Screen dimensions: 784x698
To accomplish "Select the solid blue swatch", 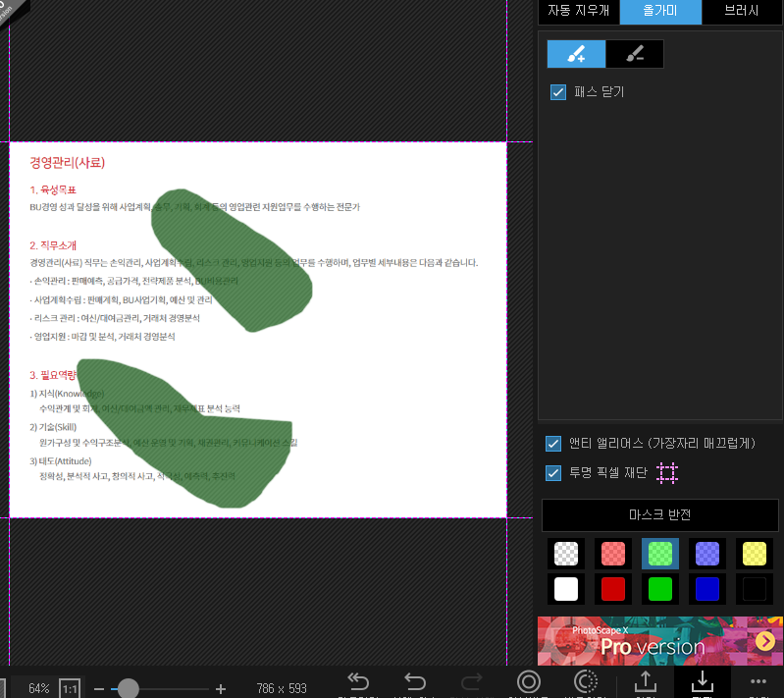I will click(x=707, y=589).
